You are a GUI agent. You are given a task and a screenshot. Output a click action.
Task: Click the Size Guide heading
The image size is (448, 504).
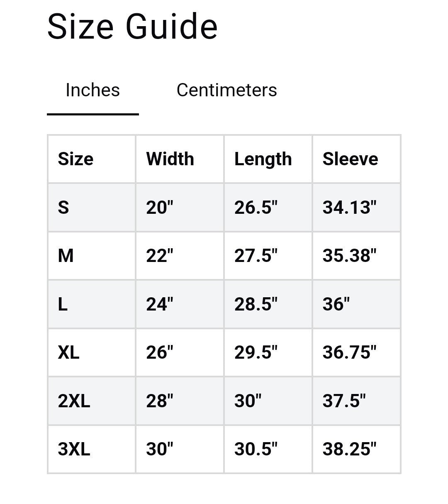click(132, 27)
